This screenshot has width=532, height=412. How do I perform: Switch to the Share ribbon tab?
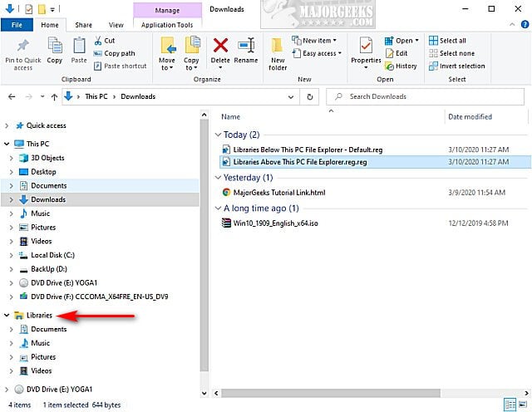coord(83,25)
